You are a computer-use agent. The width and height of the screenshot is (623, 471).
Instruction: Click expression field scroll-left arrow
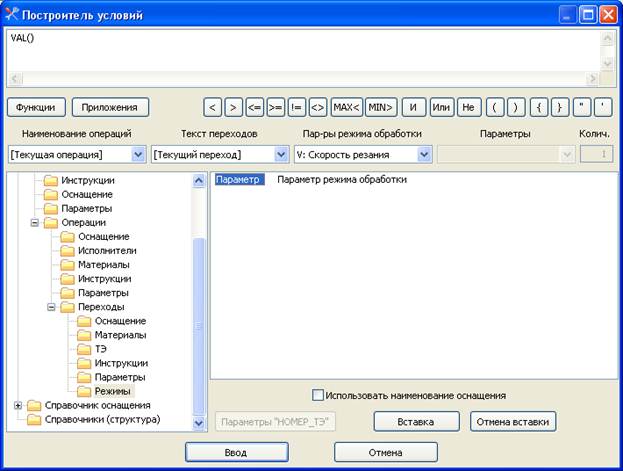click(15, 78)
